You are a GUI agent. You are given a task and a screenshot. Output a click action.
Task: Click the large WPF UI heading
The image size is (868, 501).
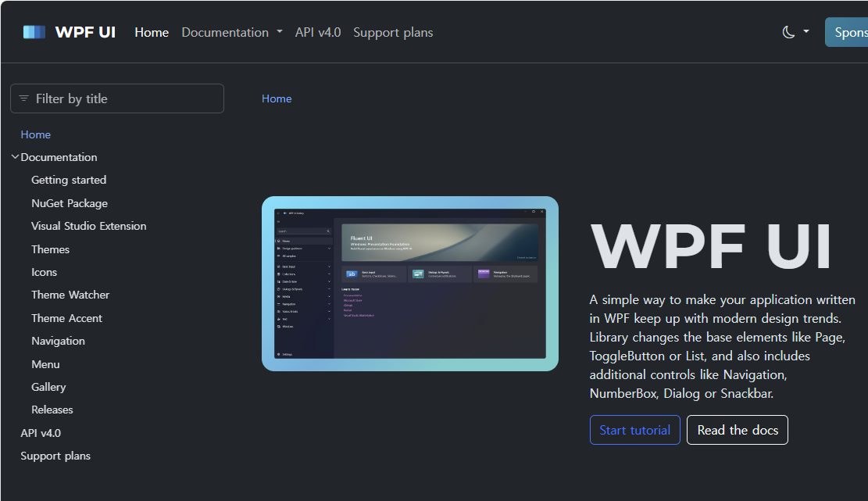(711, 246)
